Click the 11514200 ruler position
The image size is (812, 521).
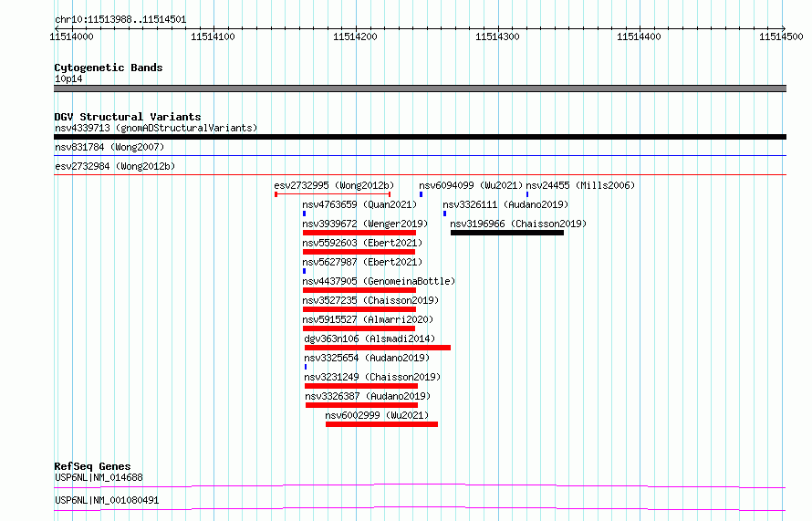click(355, 36)
